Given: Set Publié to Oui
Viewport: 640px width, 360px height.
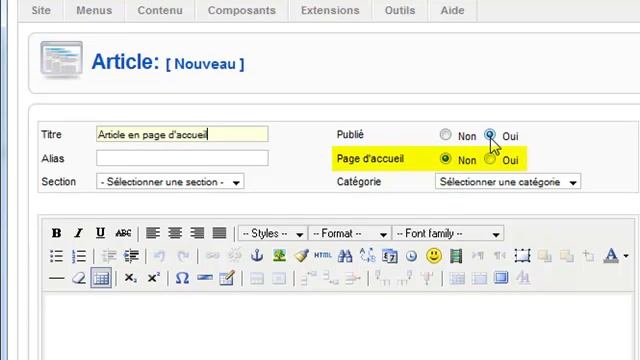Looking at the screenshot, I should point(490,135).
